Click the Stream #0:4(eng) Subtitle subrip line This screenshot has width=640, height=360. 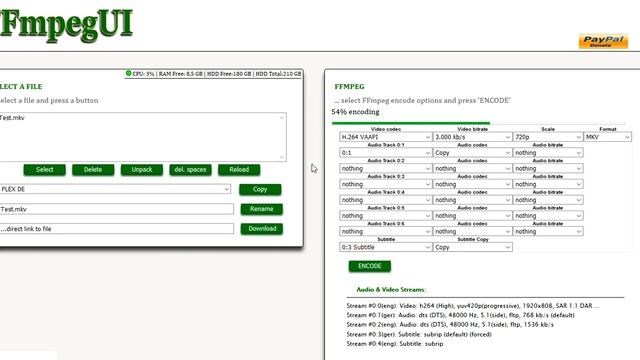pyautogui.click(x=395, y=344)
